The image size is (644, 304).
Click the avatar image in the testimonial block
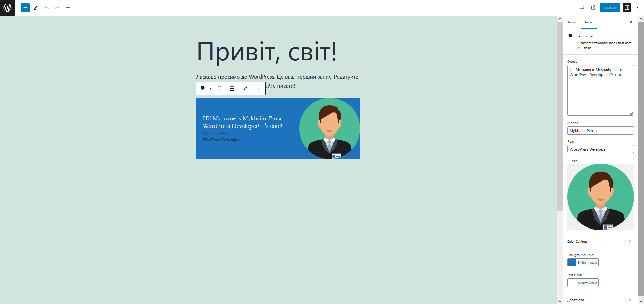[329, 129]
